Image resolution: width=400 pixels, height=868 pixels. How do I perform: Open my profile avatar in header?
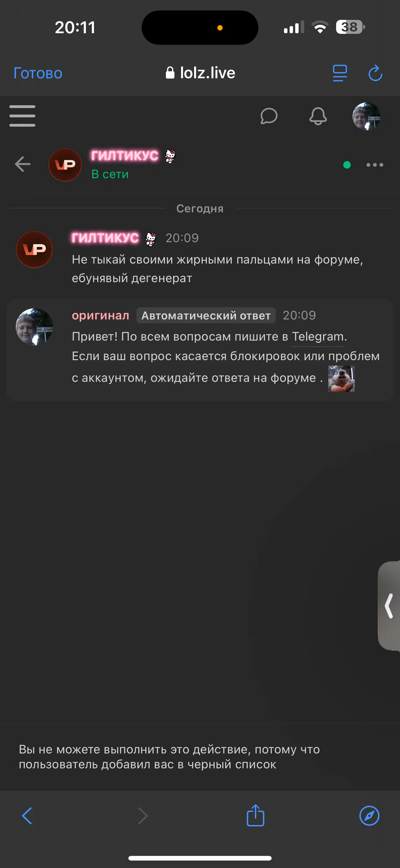coord(366,116)
